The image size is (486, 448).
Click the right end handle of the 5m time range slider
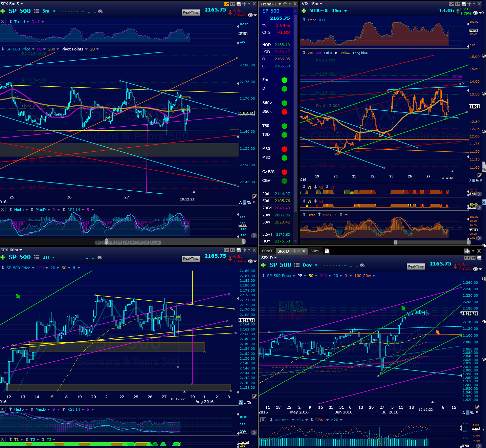point(244,241)
